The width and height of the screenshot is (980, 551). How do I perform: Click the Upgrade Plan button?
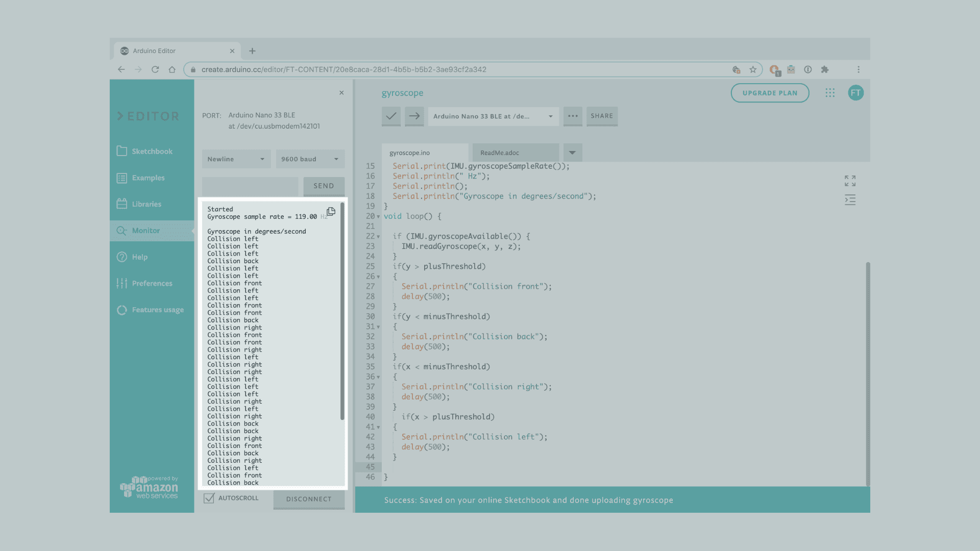[x=770, y=93]
